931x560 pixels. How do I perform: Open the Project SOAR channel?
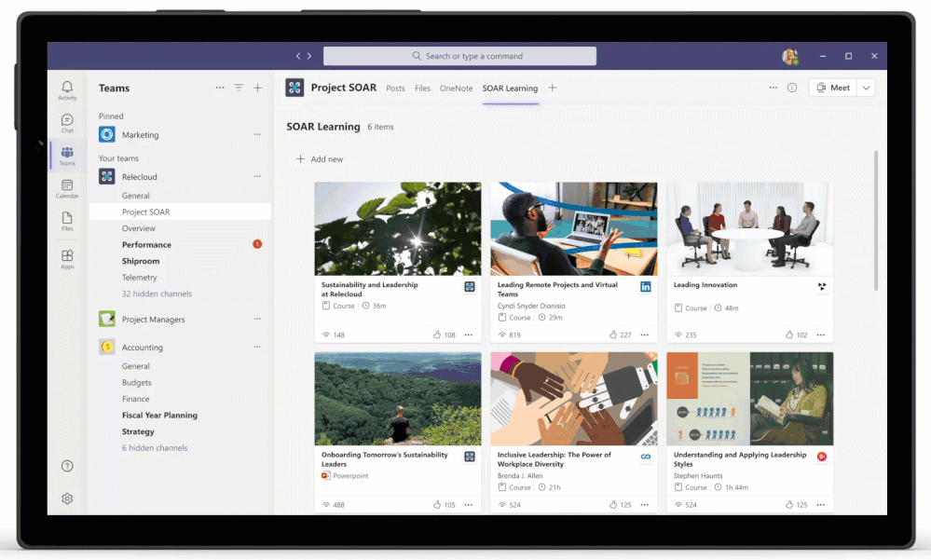tap(181, 212)
